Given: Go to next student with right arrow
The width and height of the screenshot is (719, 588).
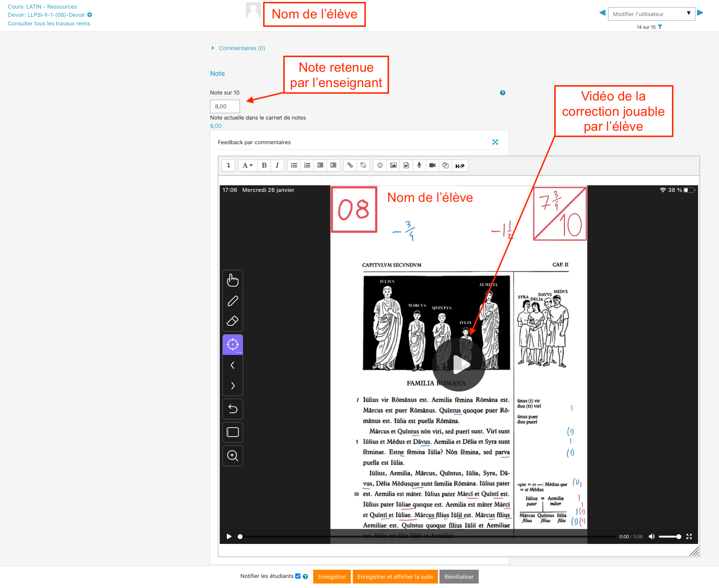Looking at the screenshot, I should (700, 13).
